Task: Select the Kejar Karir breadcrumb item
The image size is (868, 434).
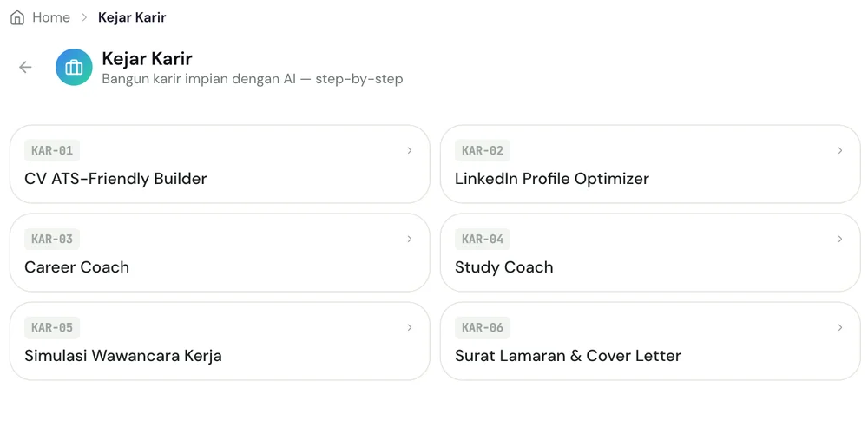Action: pyautogui.click(x=132, y=17)
